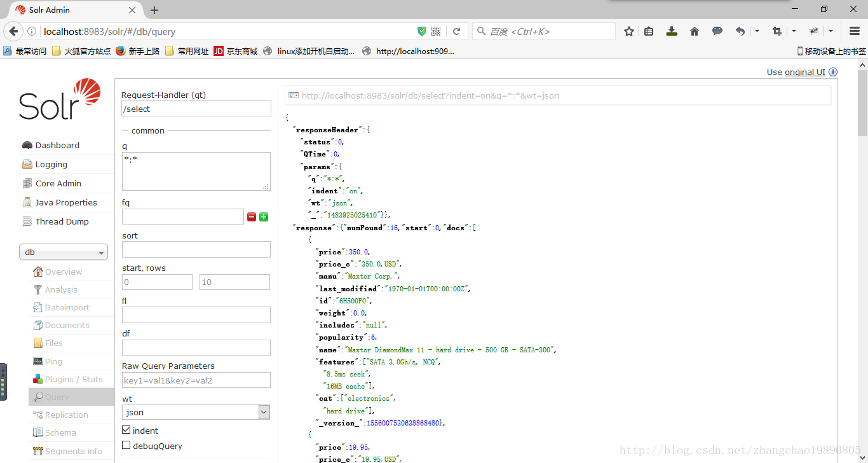This screenshot has width=868, height=463.
Task: Expand the undo history arrow dropdown
Action: pyautogui.click(x=757, y=31)
